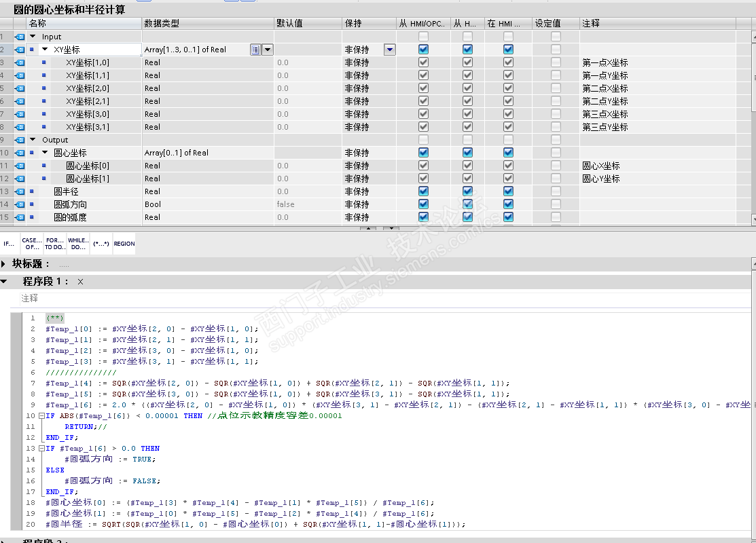Screen dimensions: 756x543
Task: Click variable icon of 圆的弧度 row
Action: 20,217
